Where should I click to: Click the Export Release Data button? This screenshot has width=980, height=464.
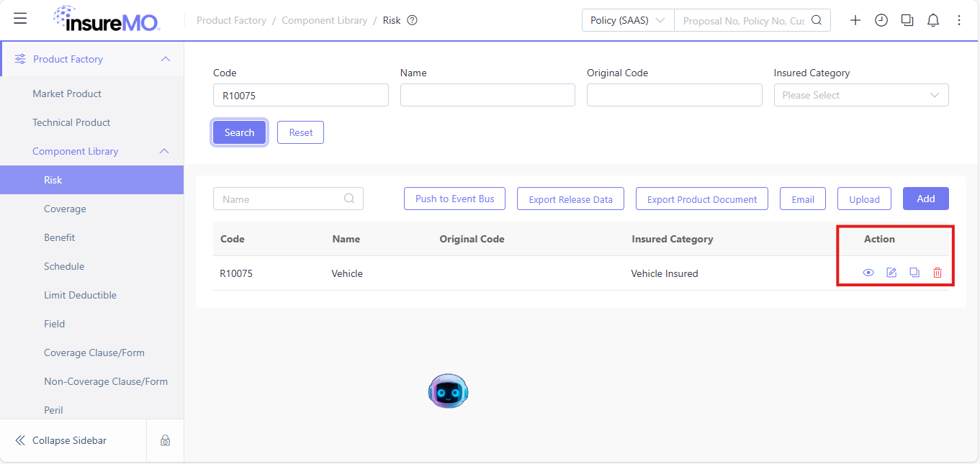tap(570, 199)
